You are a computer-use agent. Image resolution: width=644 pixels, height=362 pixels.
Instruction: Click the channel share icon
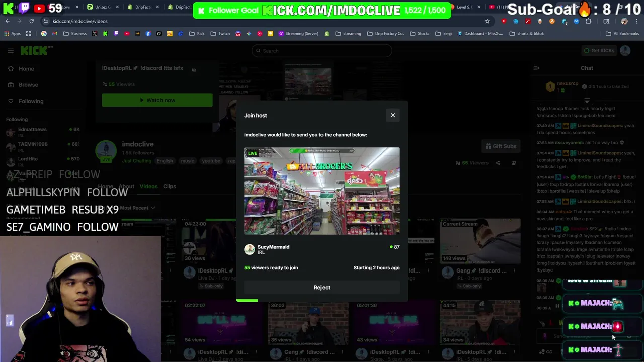tap(498, 163)
